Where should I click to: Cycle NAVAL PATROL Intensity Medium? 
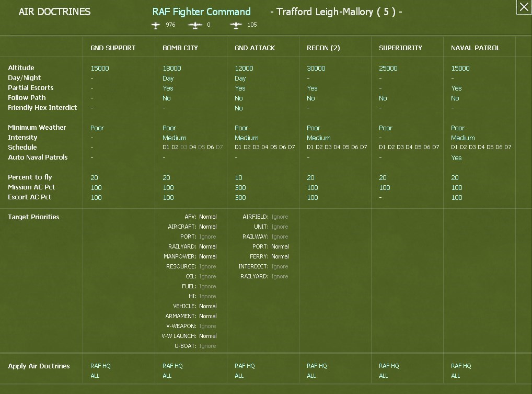pos(463,138)
